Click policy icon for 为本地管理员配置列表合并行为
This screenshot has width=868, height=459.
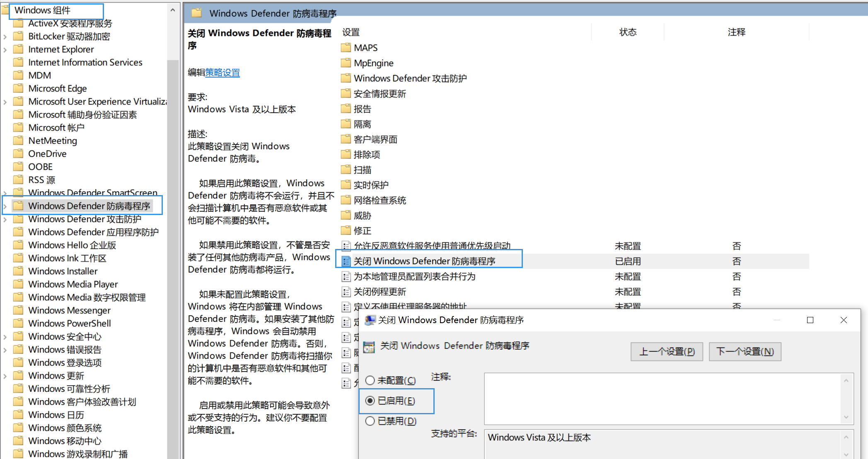click(x=346, y=277)
